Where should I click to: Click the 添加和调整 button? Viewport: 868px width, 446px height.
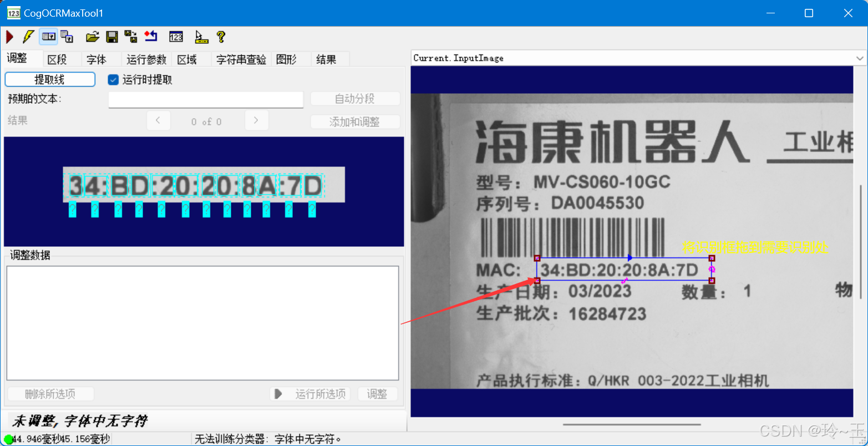coord(355,122)
